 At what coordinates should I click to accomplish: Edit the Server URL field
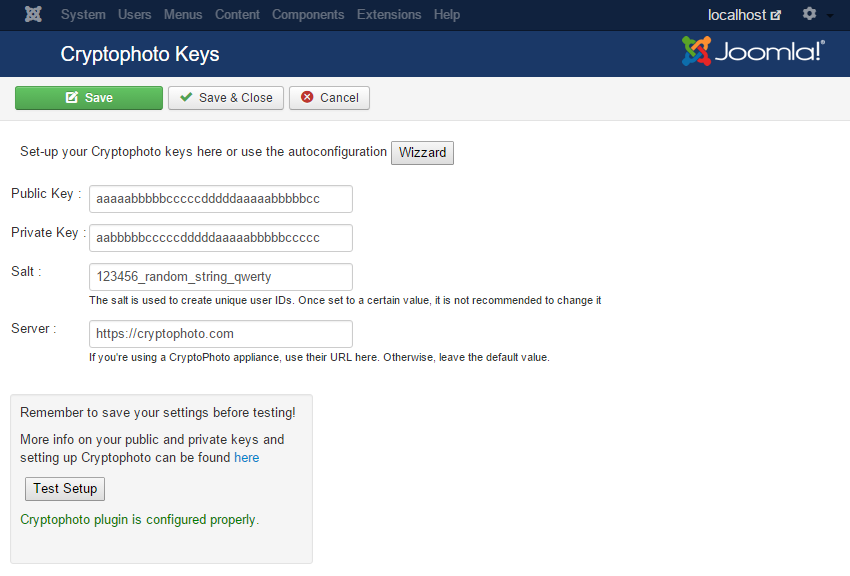click(x=221, y=334)
